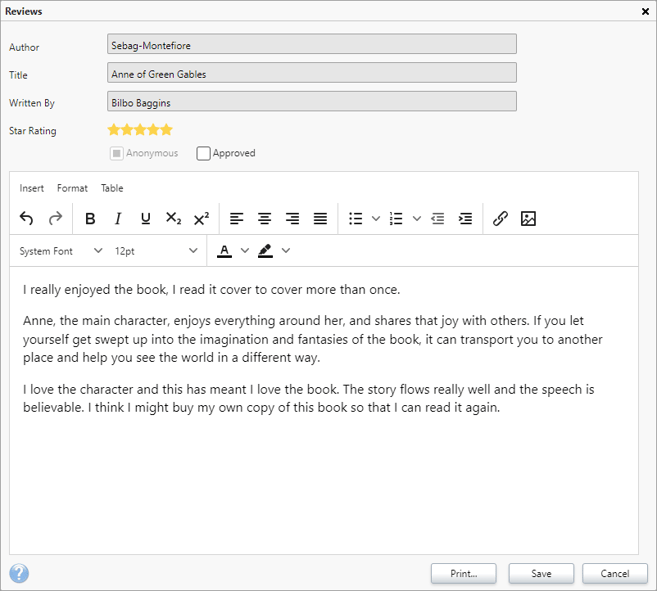657x591 pixels.
Task: Apply subscript formatting
Action: 173,218
